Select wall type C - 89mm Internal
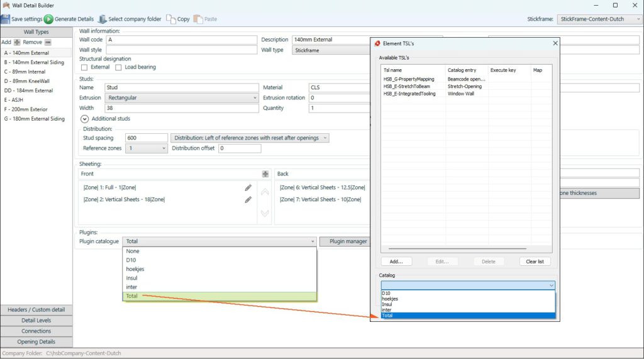The height and width of the screenshot is (359, 644). click(x=25, y=72)
